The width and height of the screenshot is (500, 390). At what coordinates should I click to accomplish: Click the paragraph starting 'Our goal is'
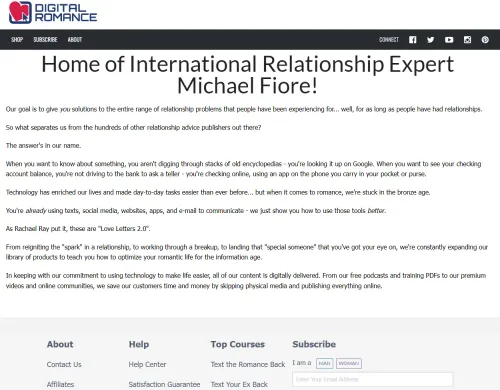tap(244, 109)
